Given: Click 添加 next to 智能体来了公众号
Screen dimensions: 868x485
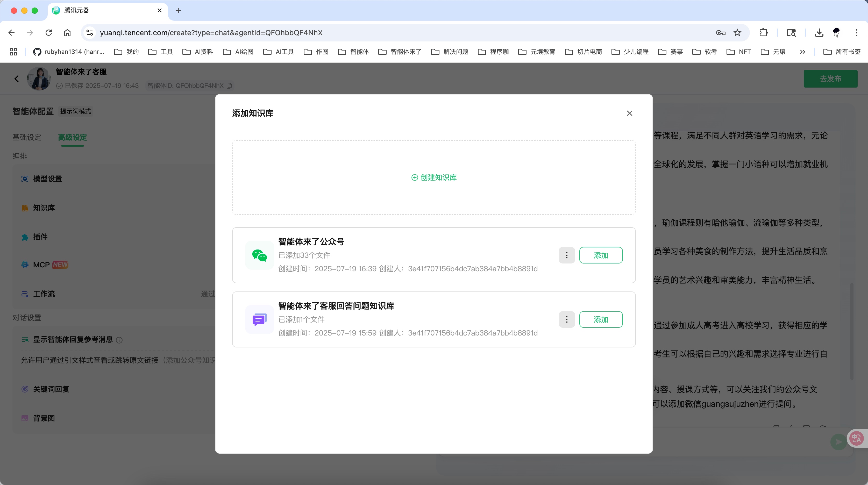Looking at the screenshot, I should pyautogui.click(x=601, y=255).
